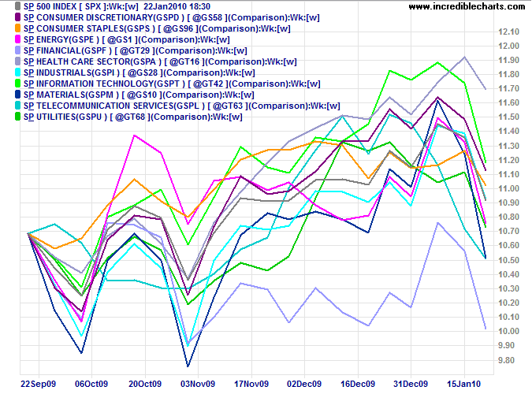Image resolution: width=532 pixels, height=394 pixels.
Task: Click the bright green Information Technology swatch
Action: tap(17, 84)
